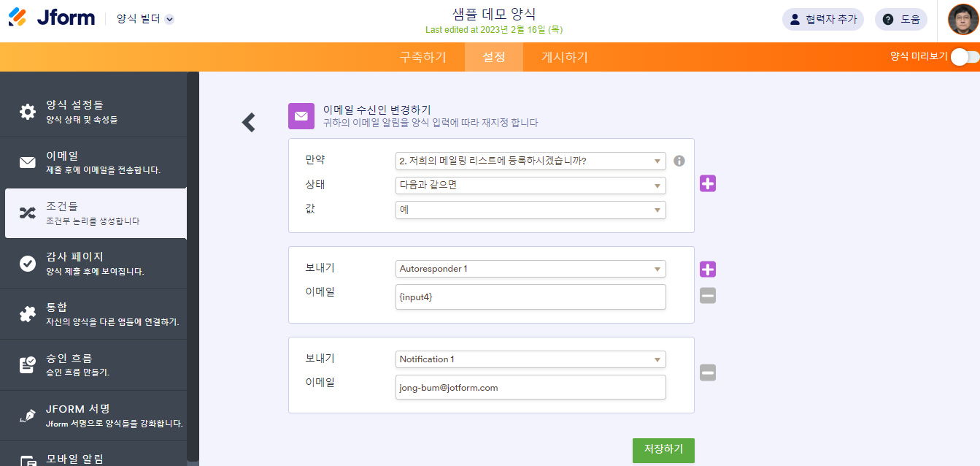Image resolution: width=980 pixels, height=466 pixels.
Task: Click the green 저장하기 button
Action: click(x=663, y=450)
